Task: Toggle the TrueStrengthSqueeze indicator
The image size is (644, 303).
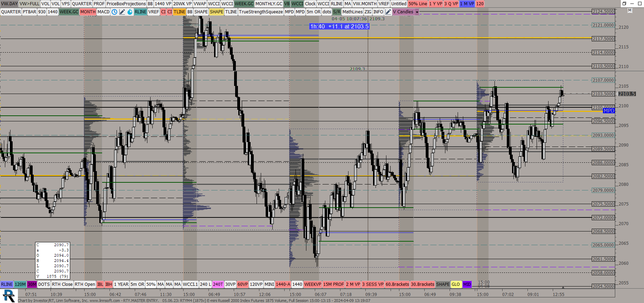Action: pos(261,12)
